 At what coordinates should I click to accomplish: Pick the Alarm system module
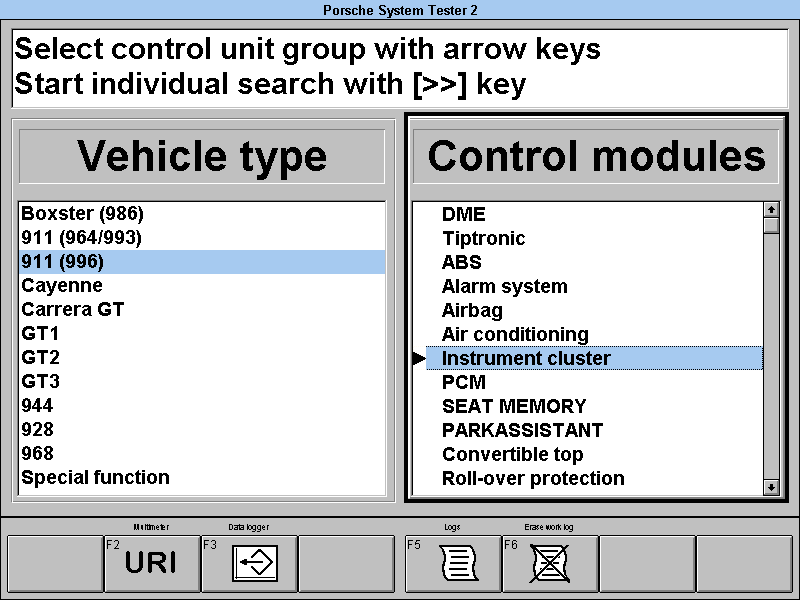[594, 286]
